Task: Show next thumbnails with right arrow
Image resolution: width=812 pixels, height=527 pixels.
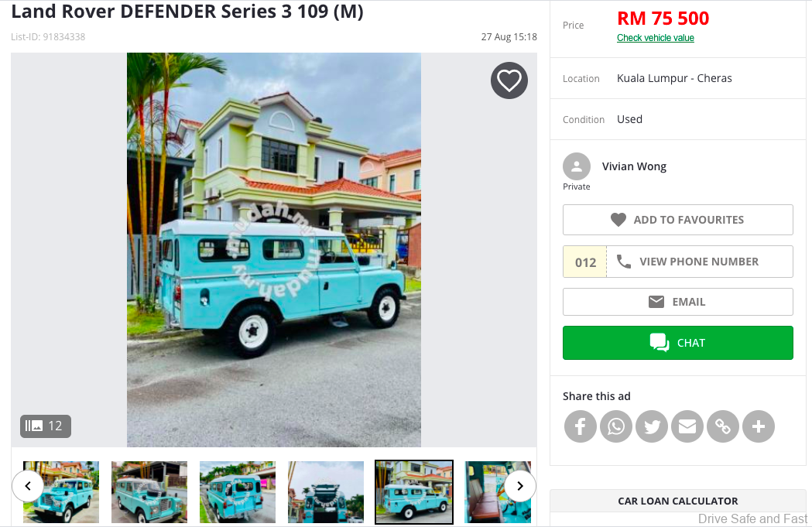Action: tap(520, 486)
